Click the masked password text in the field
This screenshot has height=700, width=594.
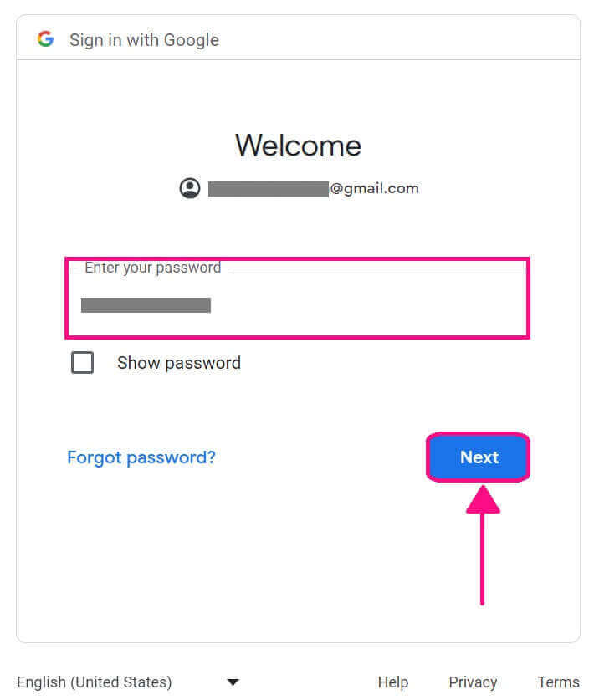(x=146, y=305)
